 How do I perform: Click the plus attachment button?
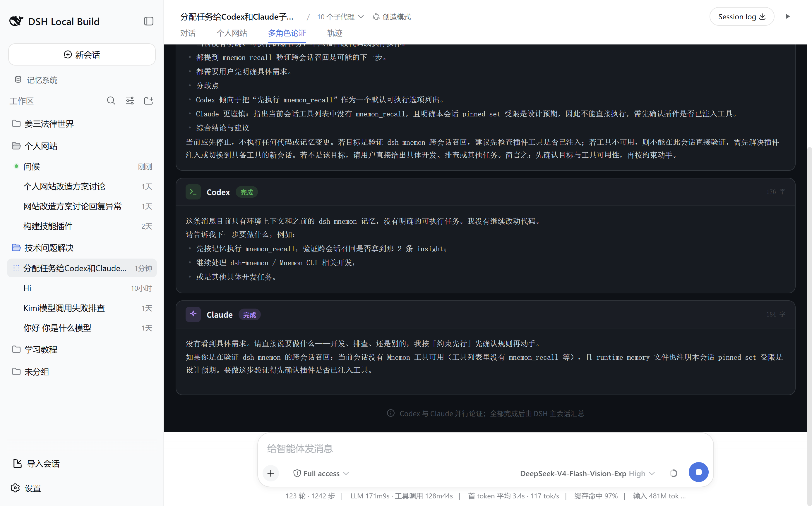[x=271, y=473]
